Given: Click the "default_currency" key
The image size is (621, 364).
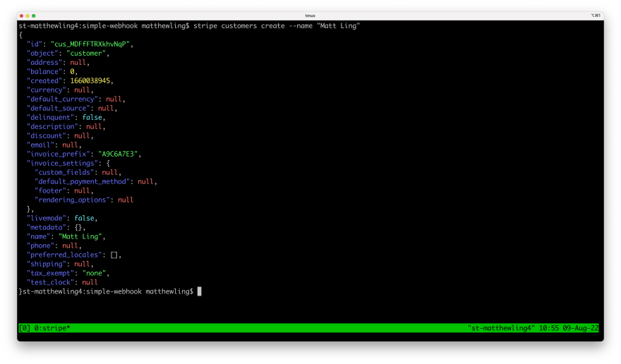Looking at the screenshot, I should 62,99.
